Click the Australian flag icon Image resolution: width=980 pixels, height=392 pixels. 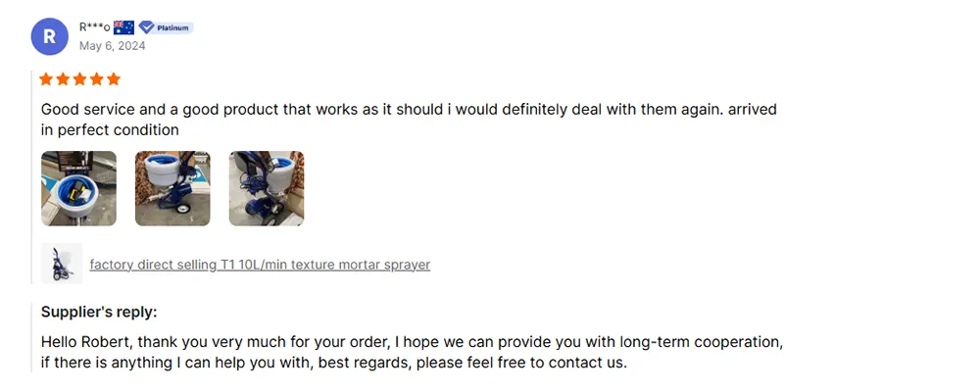[x=123, y=27]
